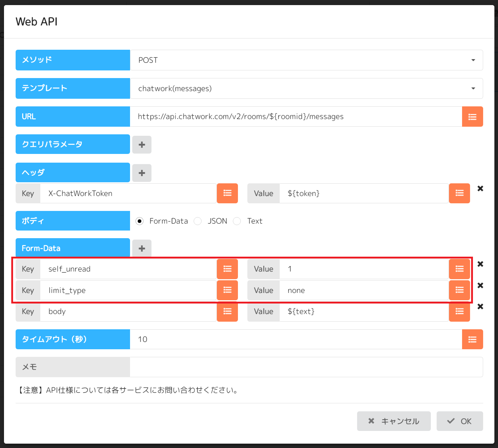Open variable list for X-ChatWorkToken key
This screenshot has width=498, height=448.
(227, 193)
